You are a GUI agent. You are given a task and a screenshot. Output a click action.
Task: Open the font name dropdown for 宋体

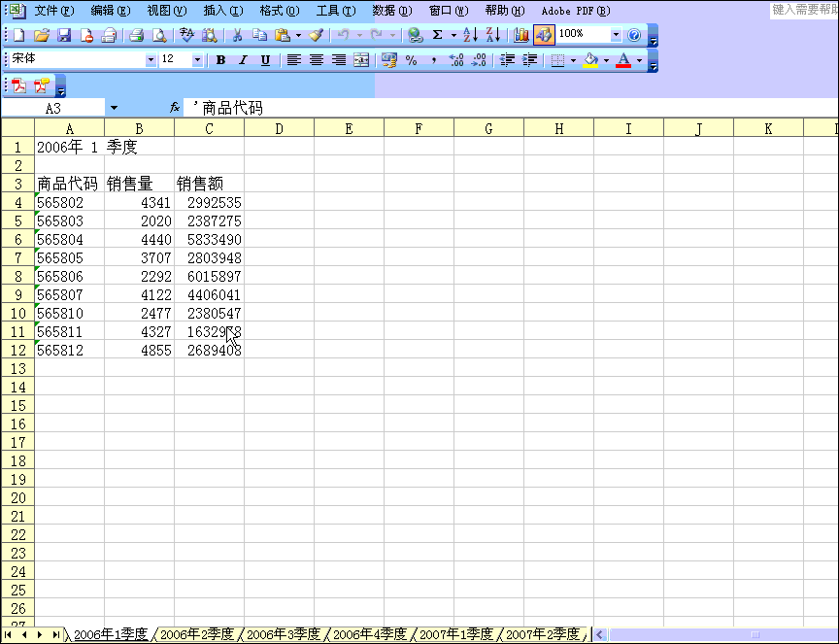pos(151,60)
